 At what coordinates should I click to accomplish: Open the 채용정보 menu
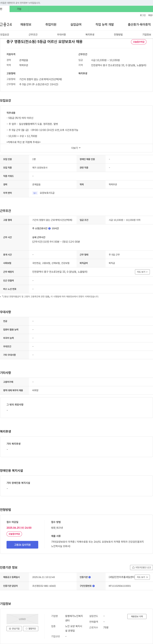26,24
